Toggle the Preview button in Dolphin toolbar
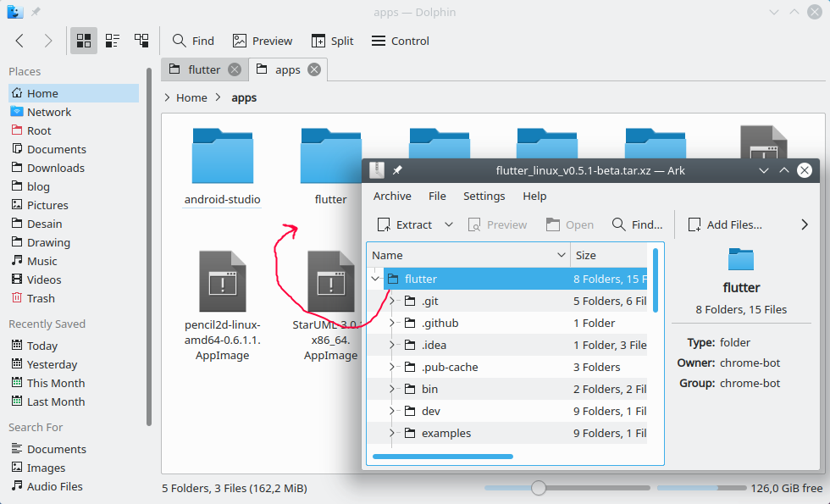The height and width of the screenshot is (504, 830). [x=263, y=41]
